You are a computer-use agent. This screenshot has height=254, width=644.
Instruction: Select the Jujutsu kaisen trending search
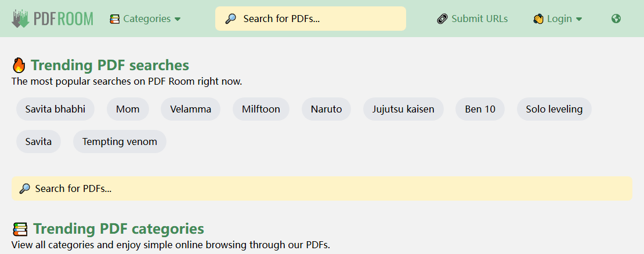(403, 109)
